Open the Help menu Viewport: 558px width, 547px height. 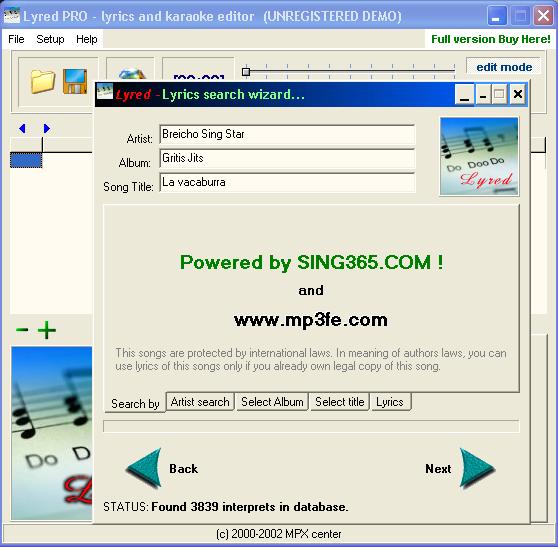pyautogui.click(x=86, y=39)
